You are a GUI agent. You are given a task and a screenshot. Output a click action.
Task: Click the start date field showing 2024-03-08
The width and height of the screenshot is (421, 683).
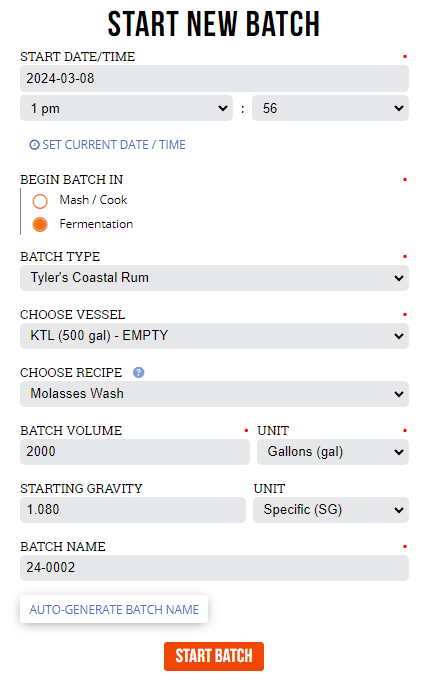[x=214, y=78]
